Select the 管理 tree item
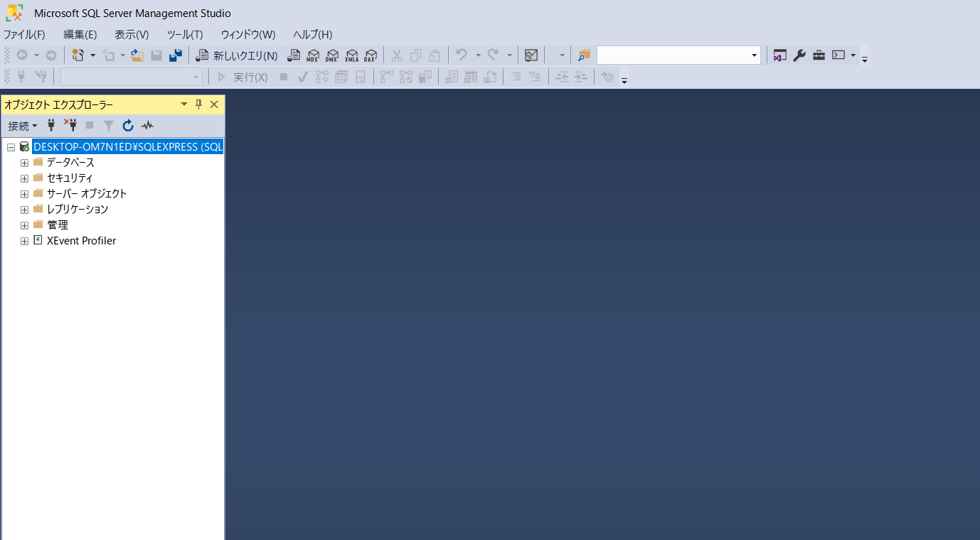Viewport: 980px width, 540px height. coord(58,225)
